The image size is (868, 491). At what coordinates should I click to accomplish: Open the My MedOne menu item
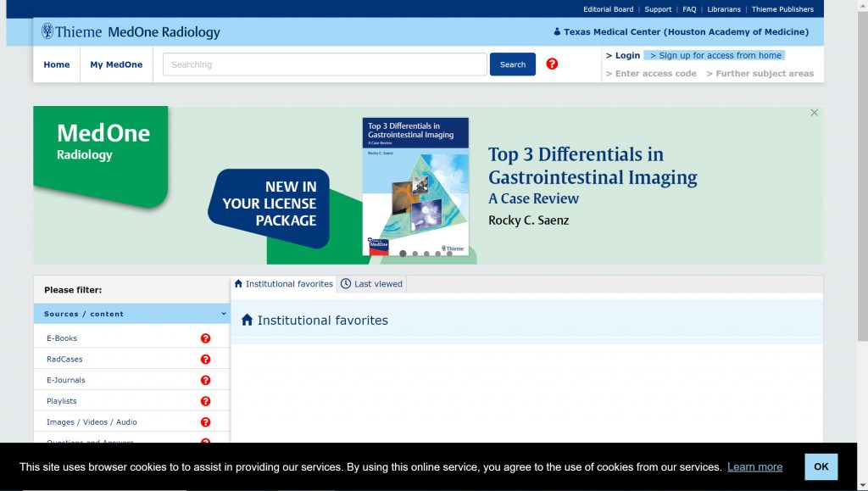tap(116, 64)
